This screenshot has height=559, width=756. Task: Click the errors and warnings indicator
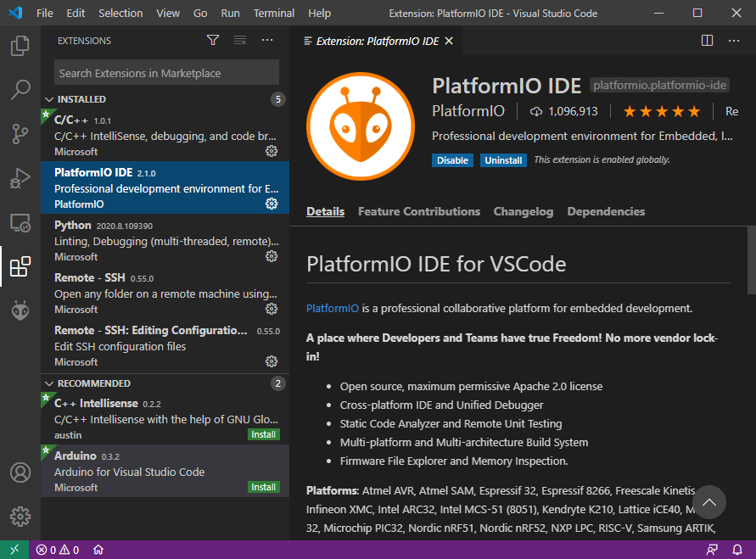click(53, 550)
